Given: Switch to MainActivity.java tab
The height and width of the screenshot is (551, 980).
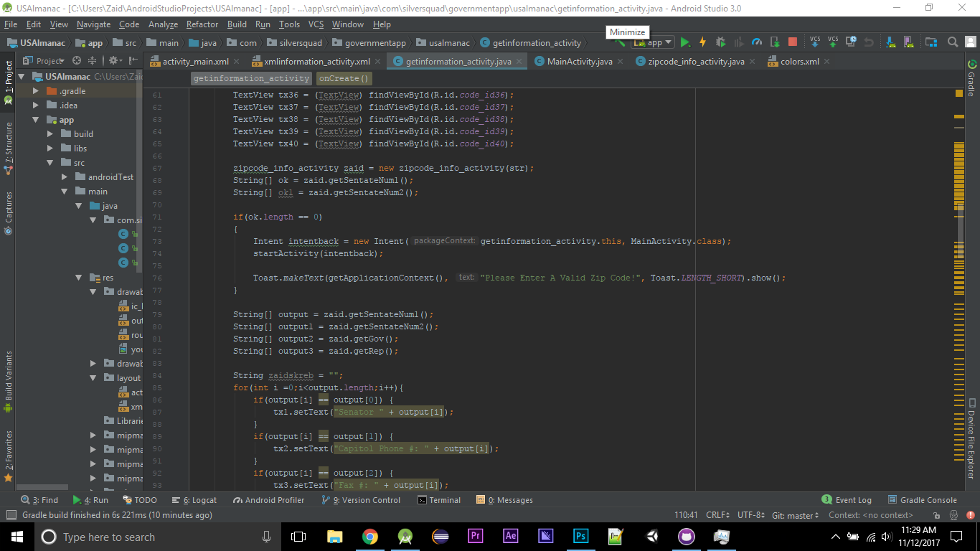Looking at the screenshot, I should pos(579,62).
